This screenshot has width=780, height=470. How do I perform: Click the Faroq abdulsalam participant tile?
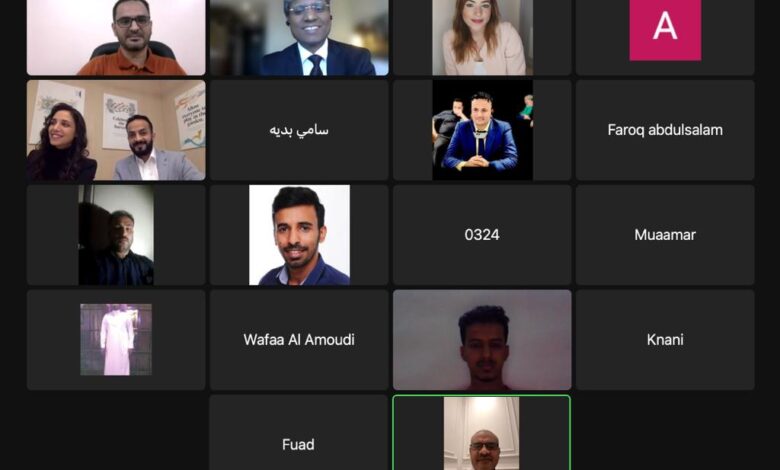coord(665,130)
